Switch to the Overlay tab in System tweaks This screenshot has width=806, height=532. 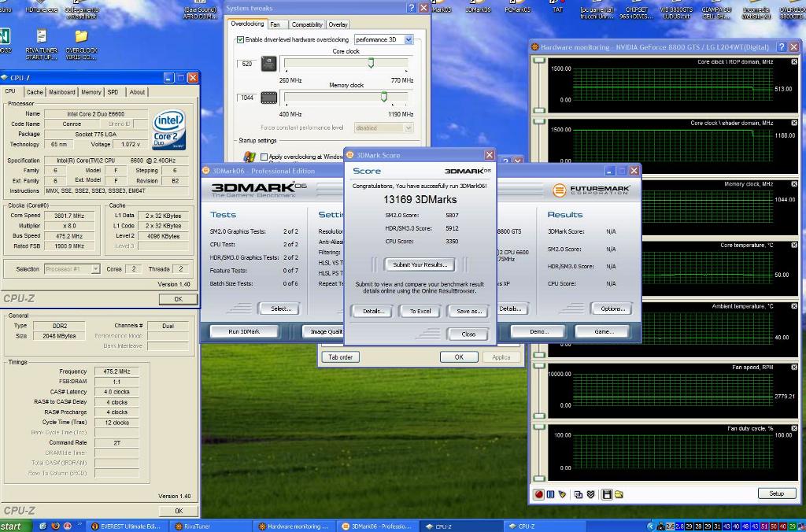tap(338, 24)
